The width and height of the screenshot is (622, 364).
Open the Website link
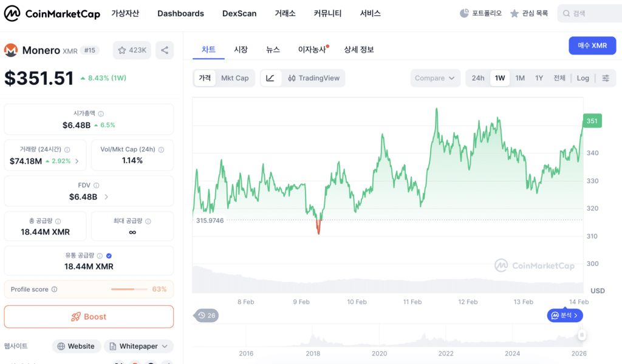77,346
